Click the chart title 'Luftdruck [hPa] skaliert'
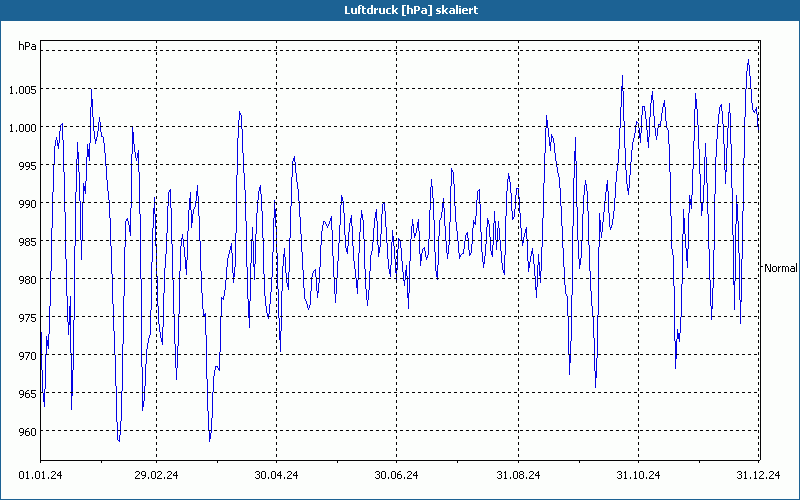Viewport: 800px width, 500px height. [x=411, y=10]
